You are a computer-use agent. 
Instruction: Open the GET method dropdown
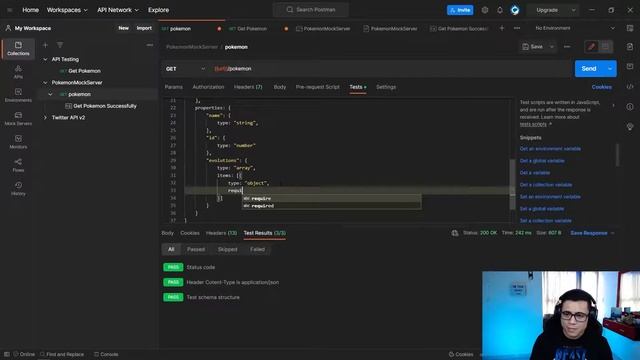[x=185, y=69]
